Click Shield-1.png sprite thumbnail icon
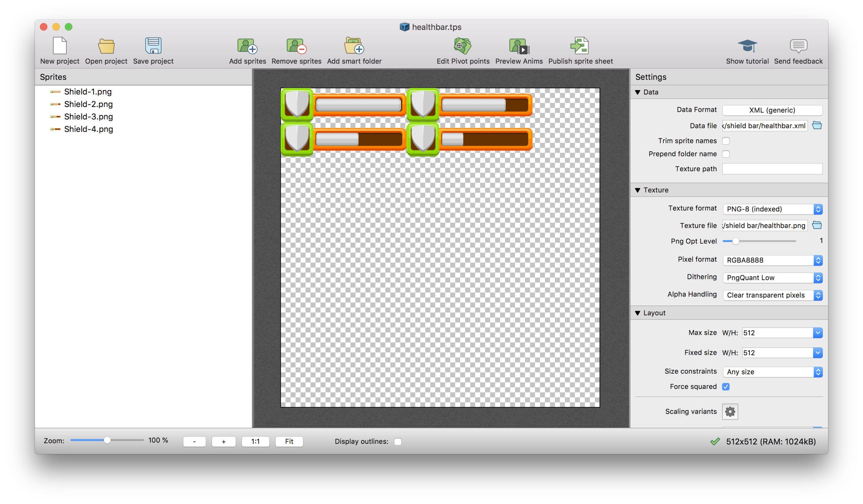Image resolution: width=863 pixels, height=504 pixels. pyautogui.click(x=55, y=92)
